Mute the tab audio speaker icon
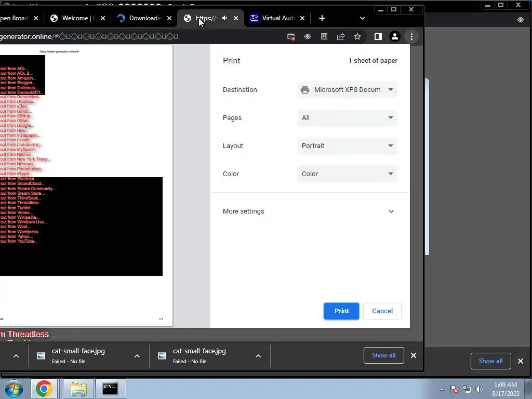The image size is (532, 399). 224,18
